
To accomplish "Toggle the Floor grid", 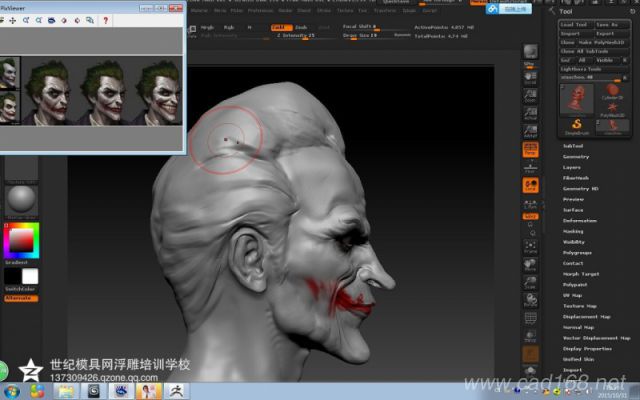I will tap(531, 167).
